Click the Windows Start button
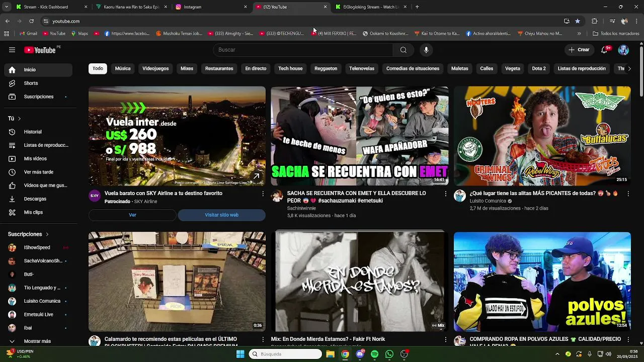Screen dimensions: 644x362 pyautogui.click(x=240, y=354)
